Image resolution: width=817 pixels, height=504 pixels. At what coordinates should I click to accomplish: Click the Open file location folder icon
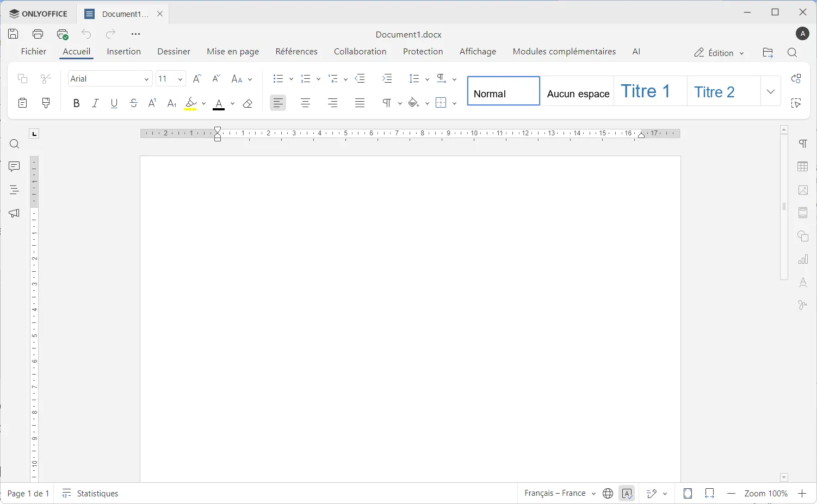tap(768, 53)
